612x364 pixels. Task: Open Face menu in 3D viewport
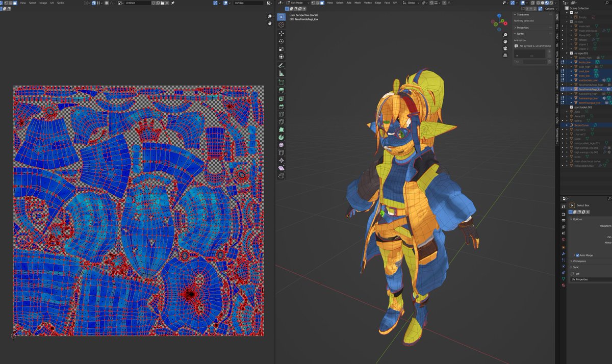click(387, 3)
